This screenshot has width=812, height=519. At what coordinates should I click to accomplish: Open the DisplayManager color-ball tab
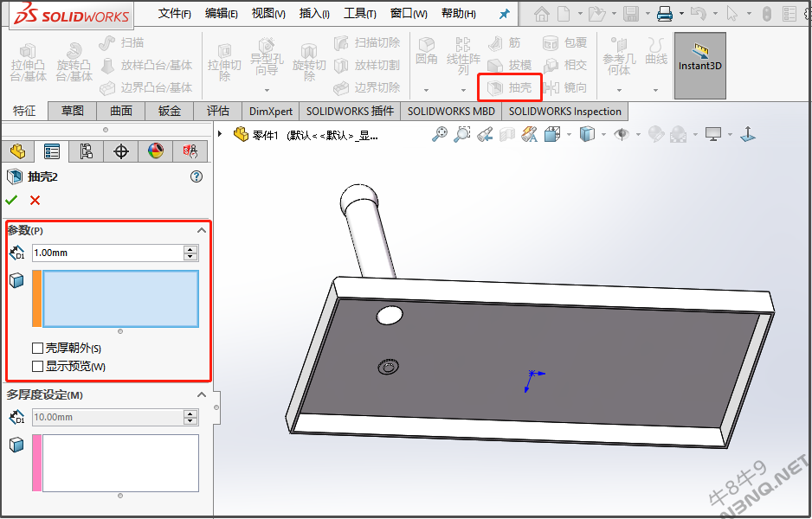point(155,151)
